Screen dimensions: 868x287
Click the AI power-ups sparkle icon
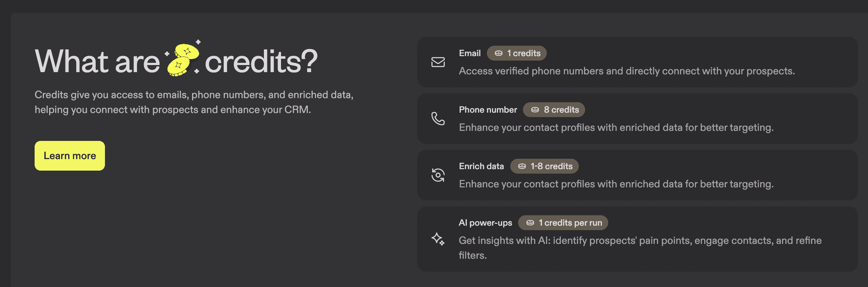click(438, 239)
